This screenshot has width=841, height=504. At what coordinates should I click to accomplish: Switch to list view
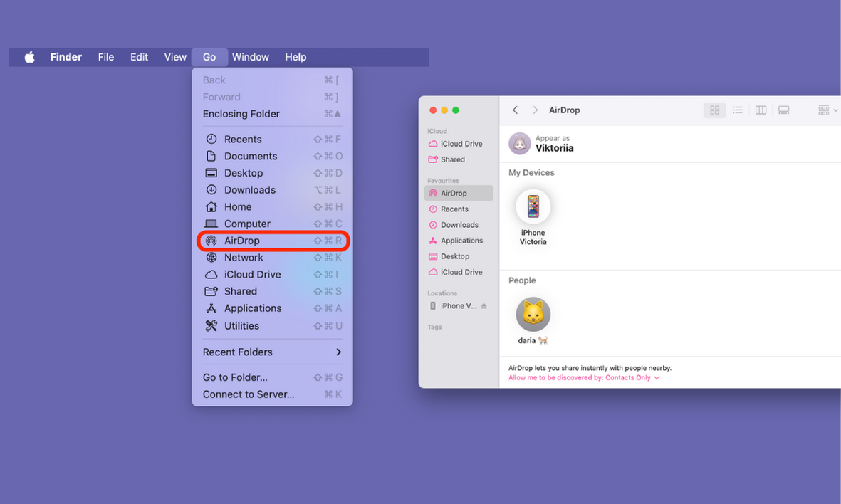tap(738, 110)
